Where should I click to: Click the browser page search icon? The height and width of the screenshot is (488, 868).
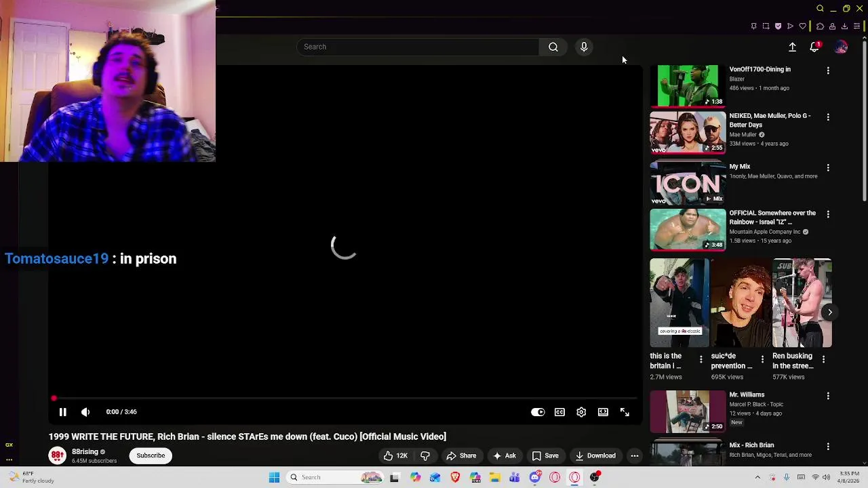tap(820, 9)
